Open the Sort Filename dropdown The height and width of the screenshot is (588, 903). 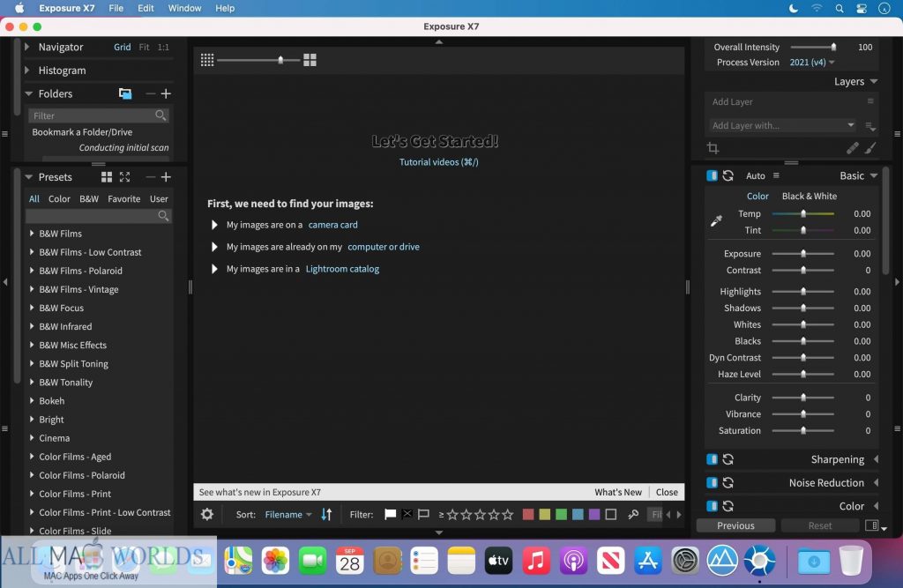[288, 514]
